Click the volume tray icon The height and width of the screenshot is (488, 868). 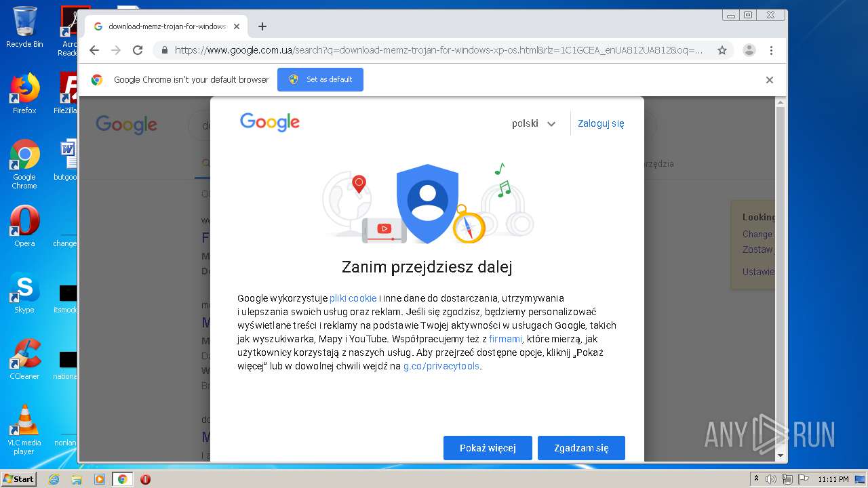pos(771,479)
